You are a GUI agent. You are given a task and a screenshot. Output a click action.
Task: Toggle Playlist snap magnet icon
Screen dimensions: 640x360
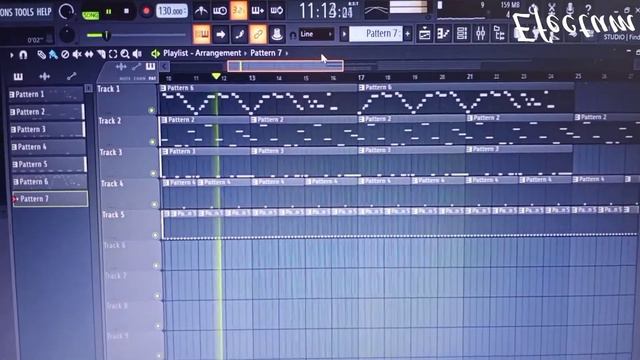point(23,55)
